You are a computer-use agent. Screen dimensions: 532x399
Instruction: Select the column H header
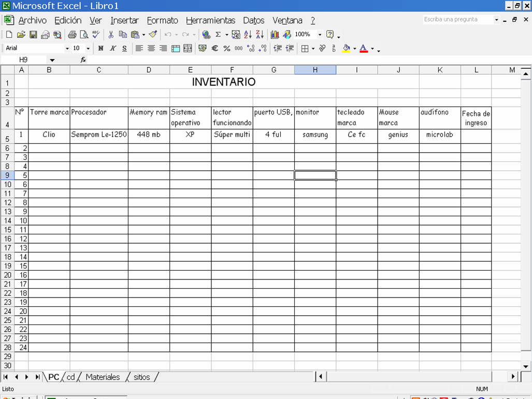(x=315, y=70)
